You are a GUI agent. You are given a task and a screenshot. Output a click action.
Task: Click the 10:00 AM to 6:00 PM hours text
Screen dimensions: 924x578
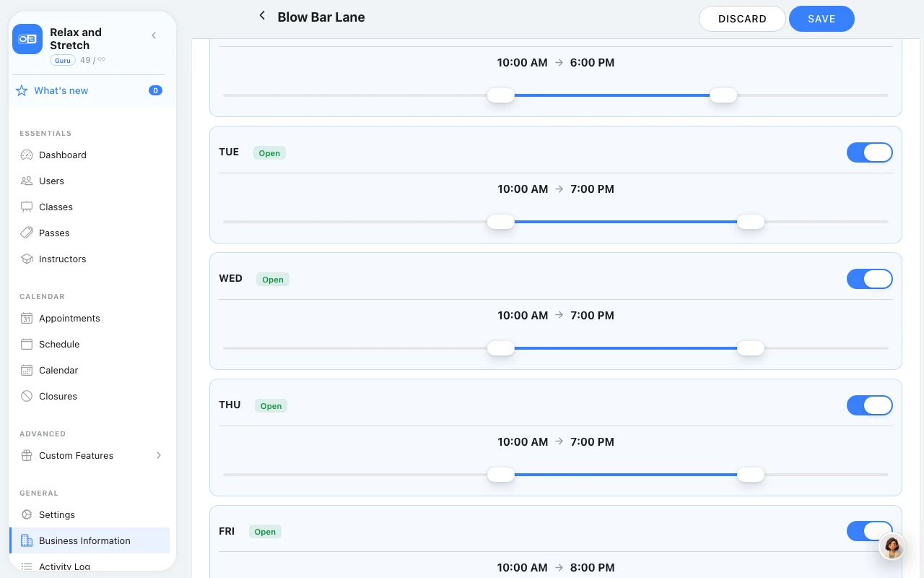[x=556, y=63]
